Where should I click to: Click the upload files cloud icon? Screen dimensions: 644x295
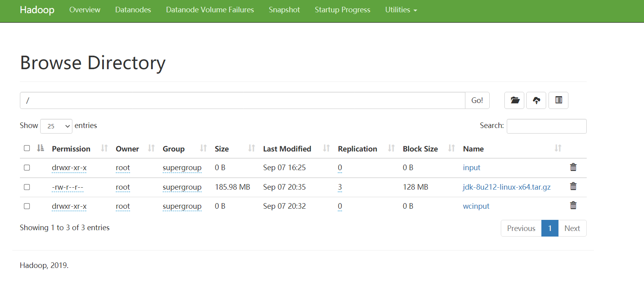point(536,100)
